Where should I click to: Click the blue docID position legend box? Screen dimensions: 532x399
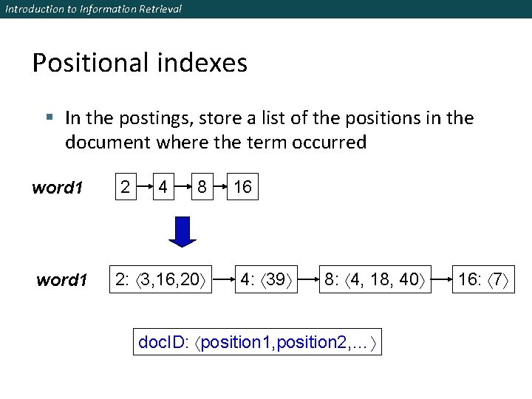pos(258,341)
